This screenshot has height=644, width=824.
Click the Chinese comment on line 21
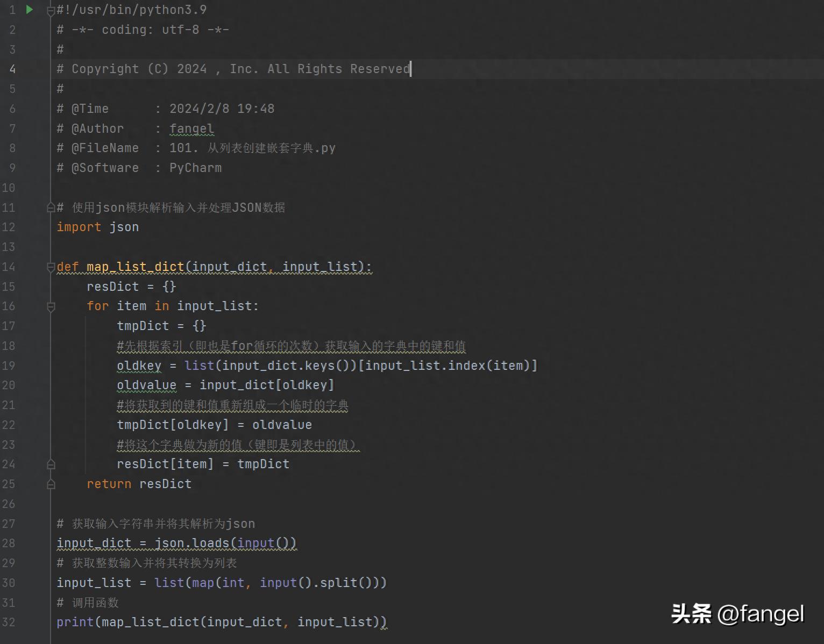pos(233,405)
